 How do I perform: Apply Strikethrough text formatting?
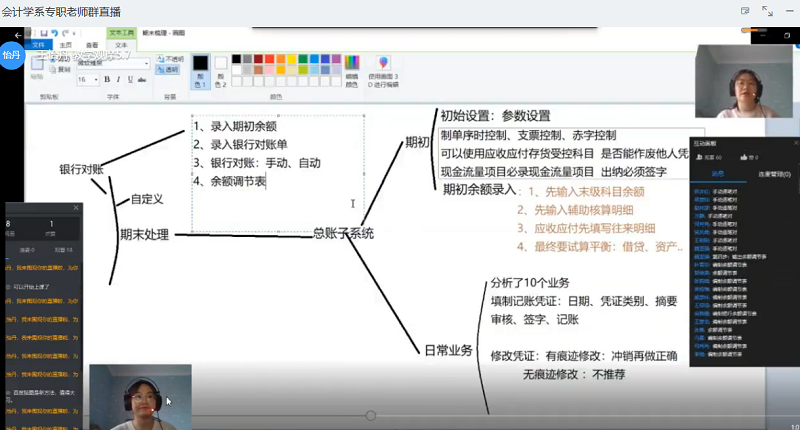tap(141, 79)
